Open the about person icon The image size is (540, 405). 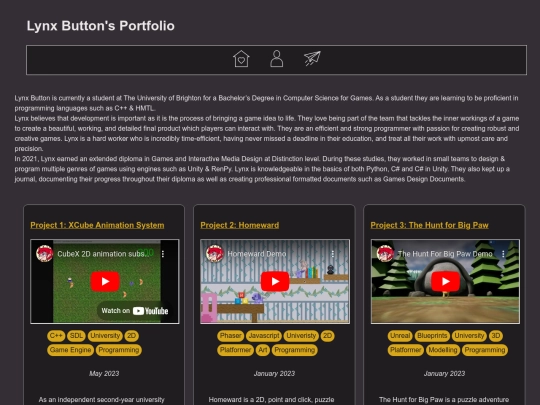pyautogui.click(x=277, y=59)
